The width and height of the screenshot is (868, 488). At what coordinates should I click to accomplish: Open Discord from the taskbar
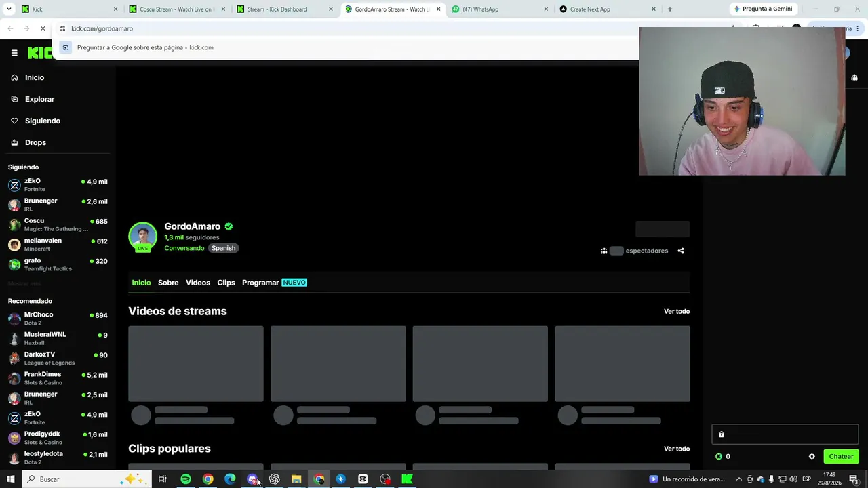click(x=252, y=479)
